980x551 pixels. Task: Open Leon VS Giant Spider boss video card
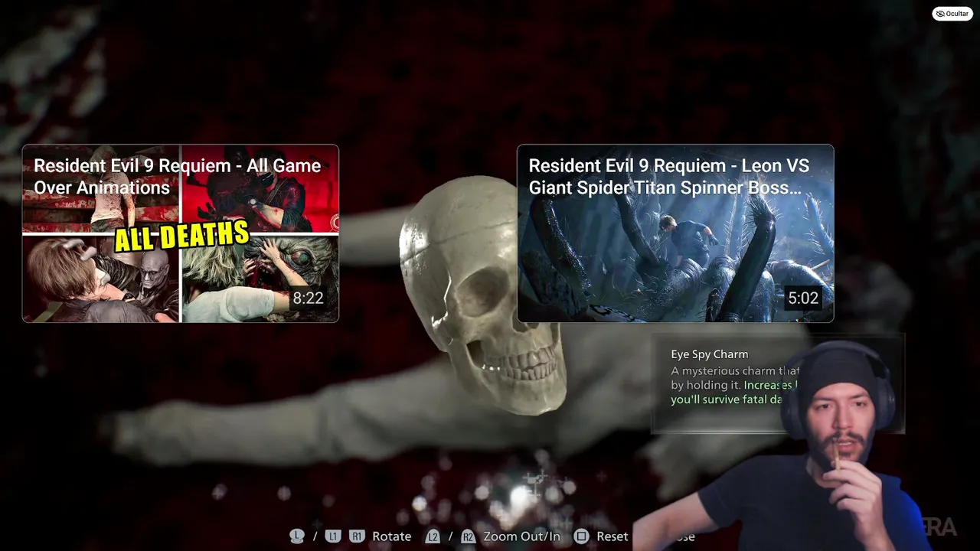[675, 233]
